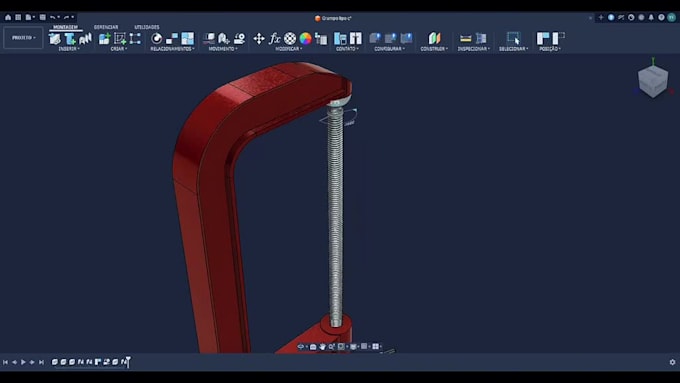
Task: Click the physical material sphere icon
Action: [290, 39]
